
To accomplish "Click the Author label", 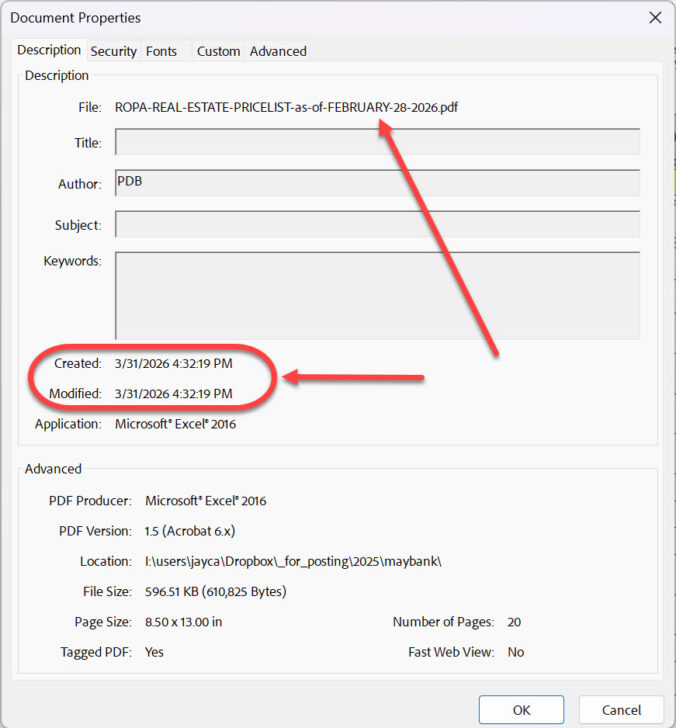I will pyautogui.click(x=79, y=184).
